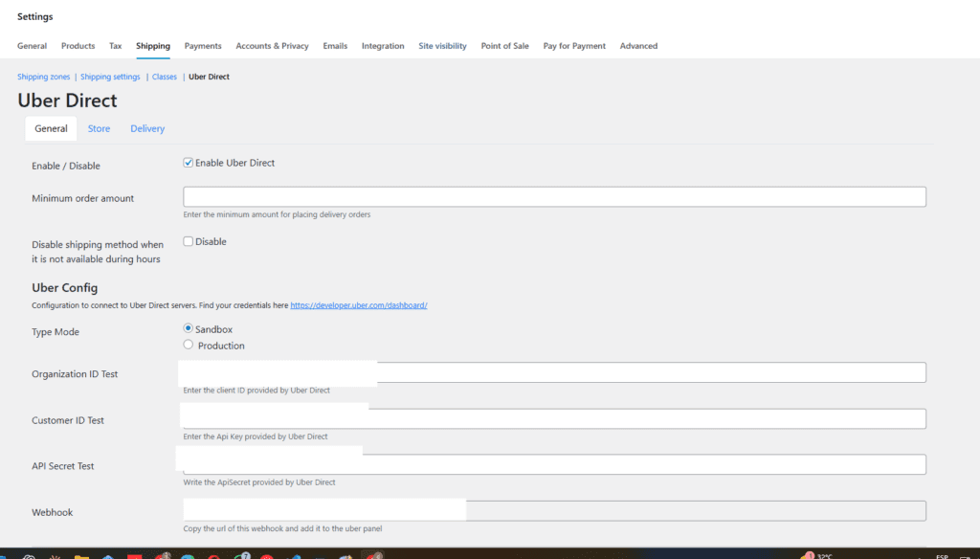
Task: Go to Pay for Payment tab
Action: pyautogui.click(x=574, y=46)
